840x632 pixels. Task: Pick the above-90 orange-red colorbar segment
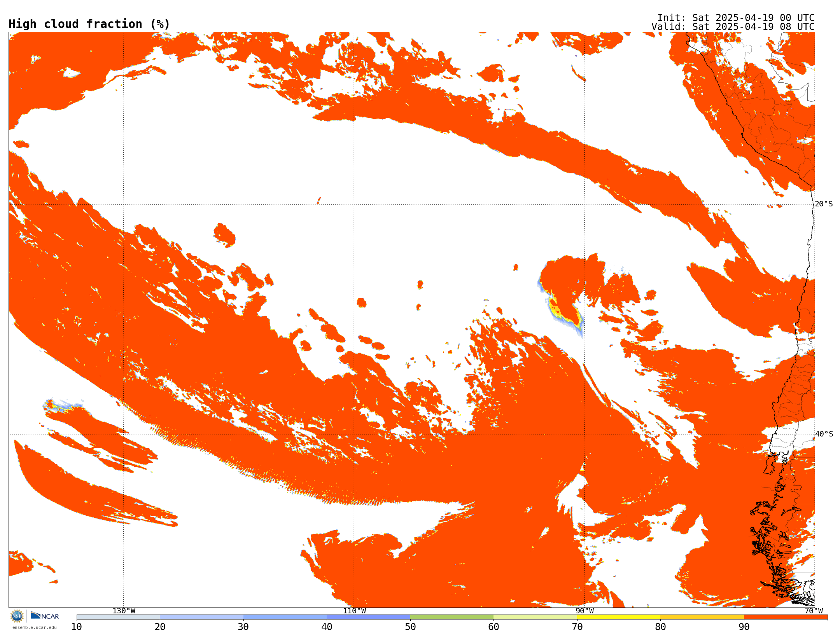click(x=786, y=617)
